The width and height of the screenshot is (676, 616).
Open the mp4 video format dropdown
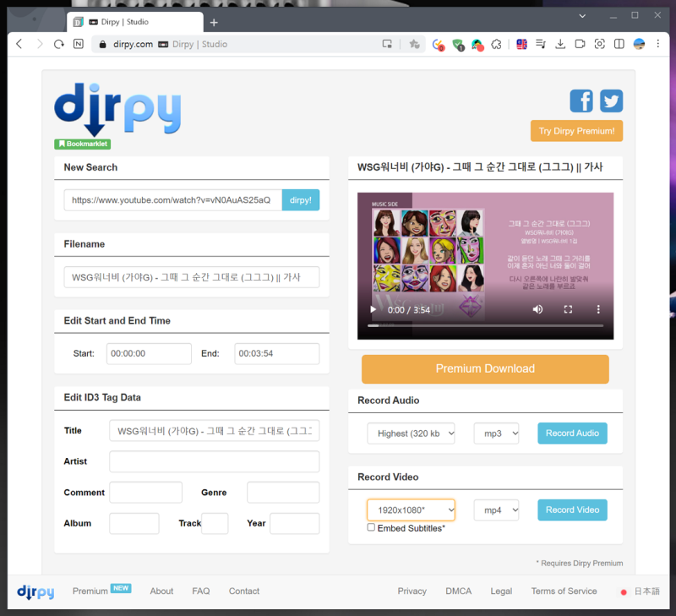tap(496, 510)
